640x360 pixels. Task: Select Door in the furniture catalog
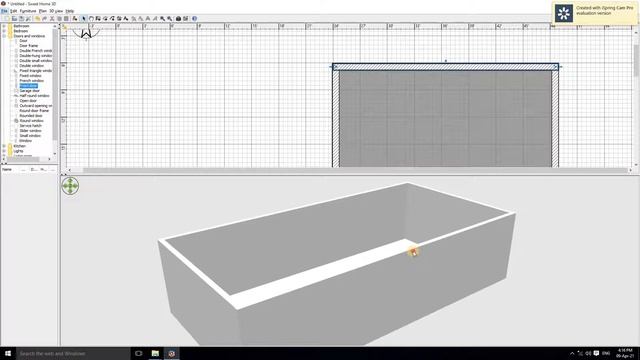pos(23,41)
